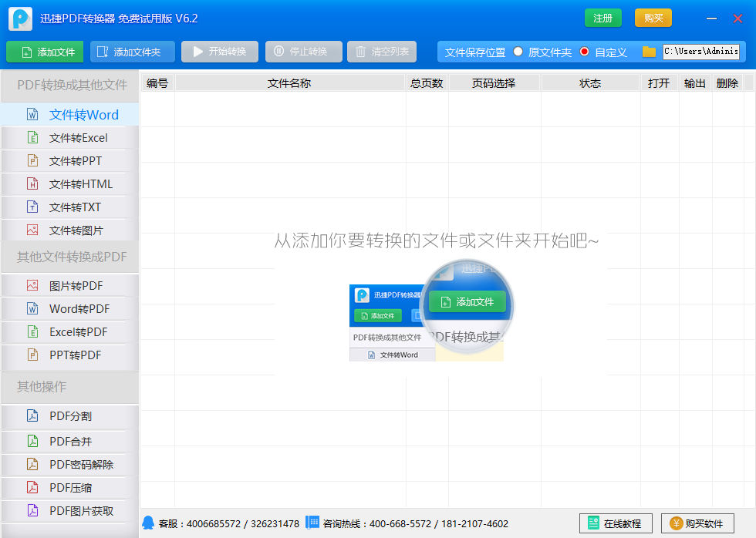Open the PDF压缩 tool
The width and height of the screenshot is (756, 538).
(69, 487)
